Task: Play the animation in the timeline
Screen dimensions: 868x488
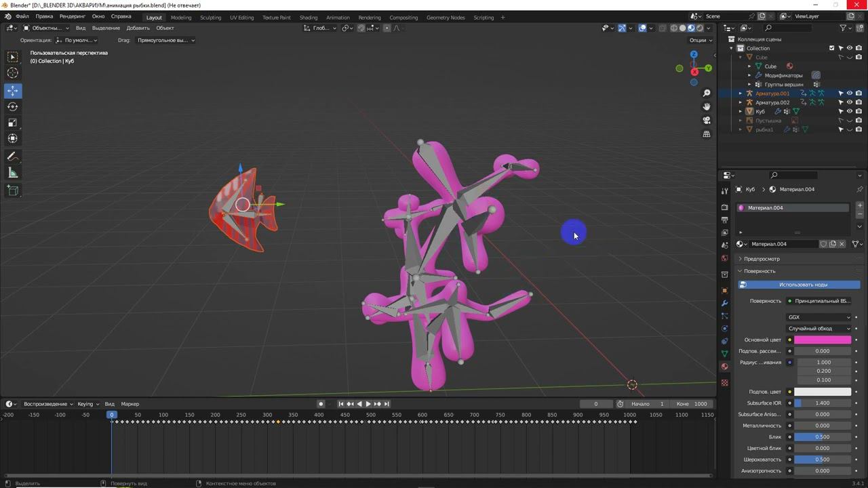Action: [x=368, y=404]
